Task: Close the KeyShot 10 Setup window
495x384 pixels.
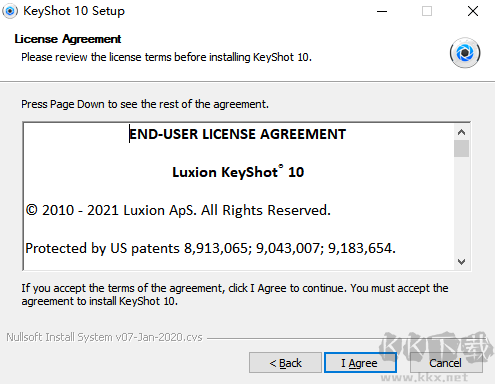Action: coord(473,11)
